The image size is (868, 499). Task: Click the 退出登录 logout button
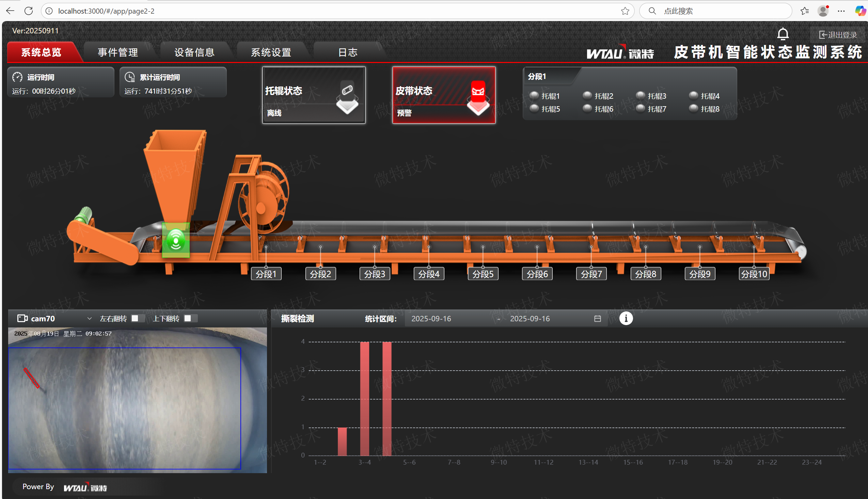point(838,34)
